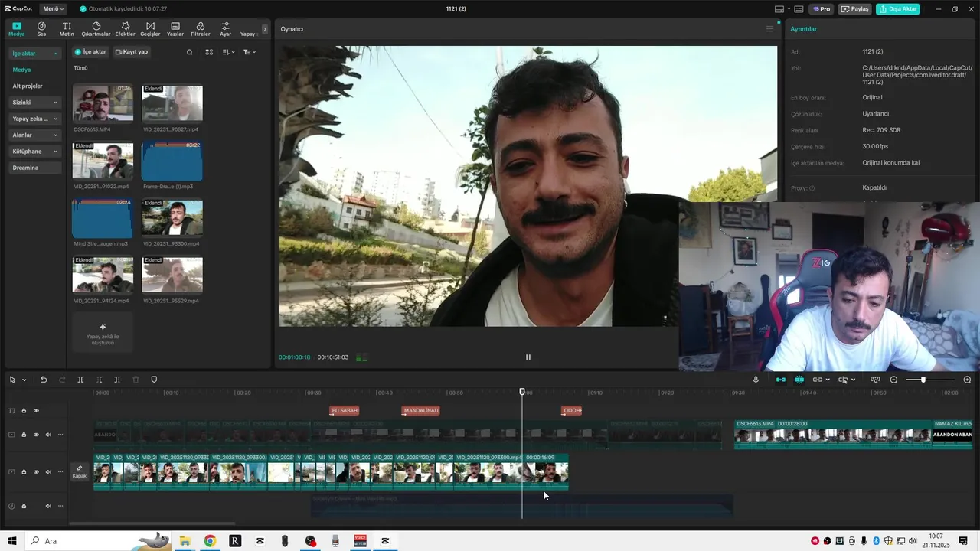Click the İçe aktar import button

coord(90,52)
